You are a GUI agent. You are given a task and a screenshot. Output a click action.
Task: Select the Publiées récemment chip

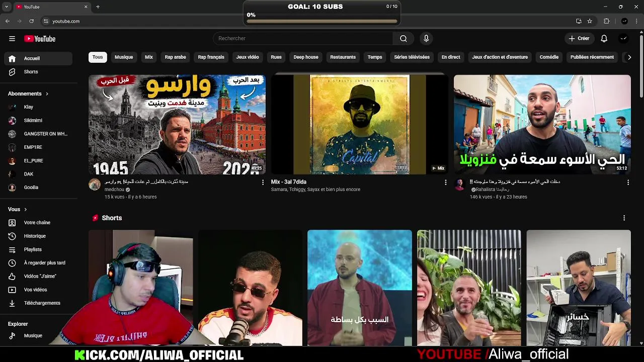pos(592,57)
